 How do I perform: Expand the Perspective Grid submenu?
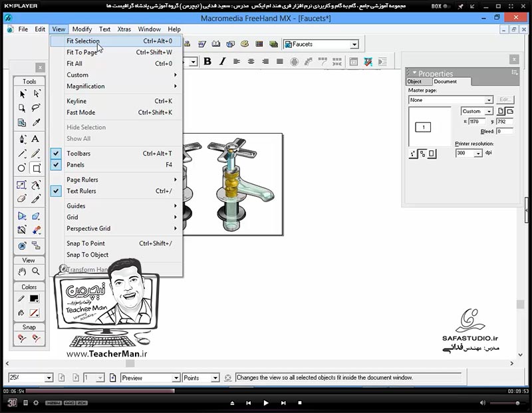click(x=116, y=228)
